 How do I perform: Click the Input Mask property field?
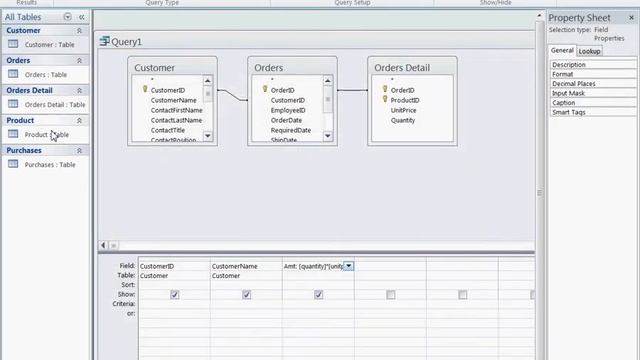pyautogui.click(x=593, y=93)
